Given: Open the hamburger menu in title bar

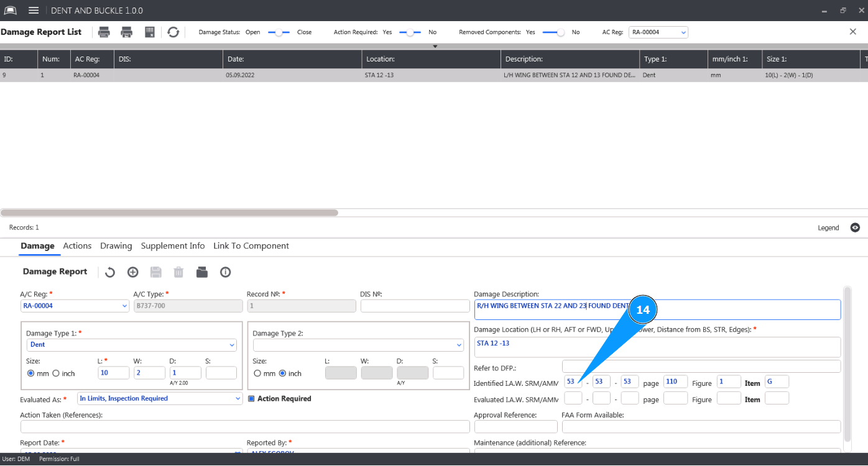Looking at the screenshot, I should 34,11.
